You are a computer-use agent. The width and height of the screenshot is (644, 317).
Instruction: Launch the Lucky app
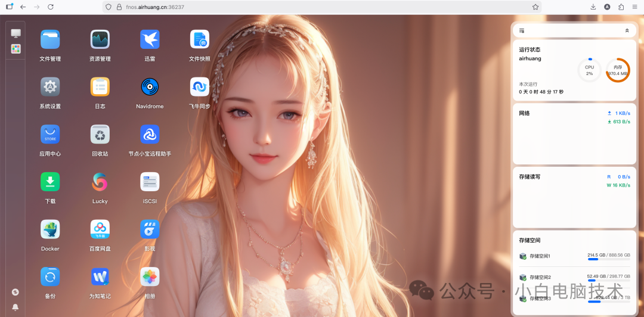click(100, 182)
